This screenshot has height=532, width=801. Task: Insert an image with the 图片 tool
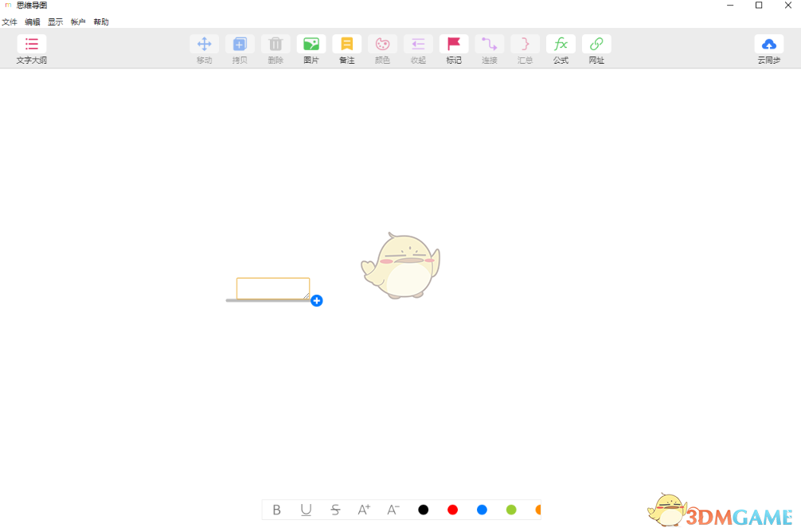click(x=311, y=48)
